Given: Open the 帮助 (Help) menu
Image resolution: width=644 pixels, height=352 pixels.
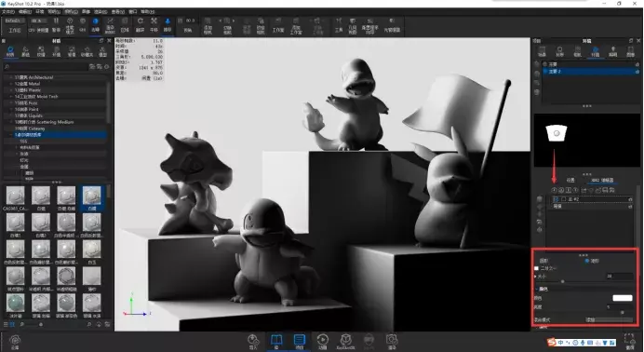Looking at the screenshot, I should point(148,11).
